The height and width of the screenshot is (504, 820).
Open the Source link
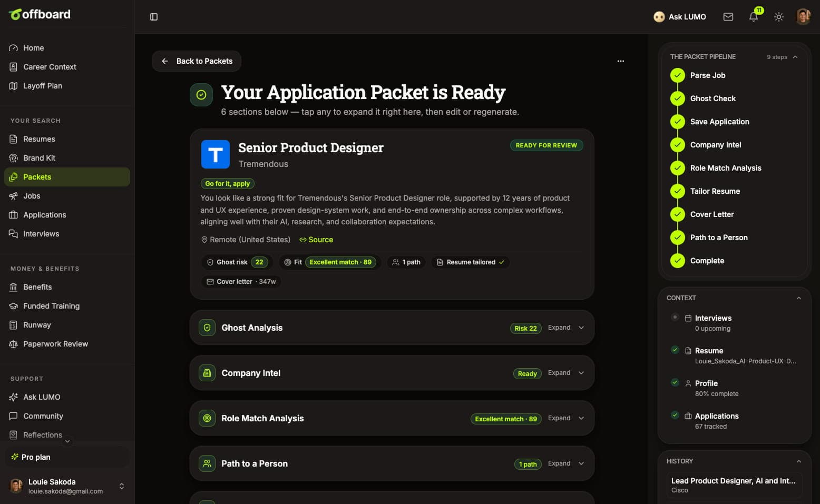[x=316, y=240]
